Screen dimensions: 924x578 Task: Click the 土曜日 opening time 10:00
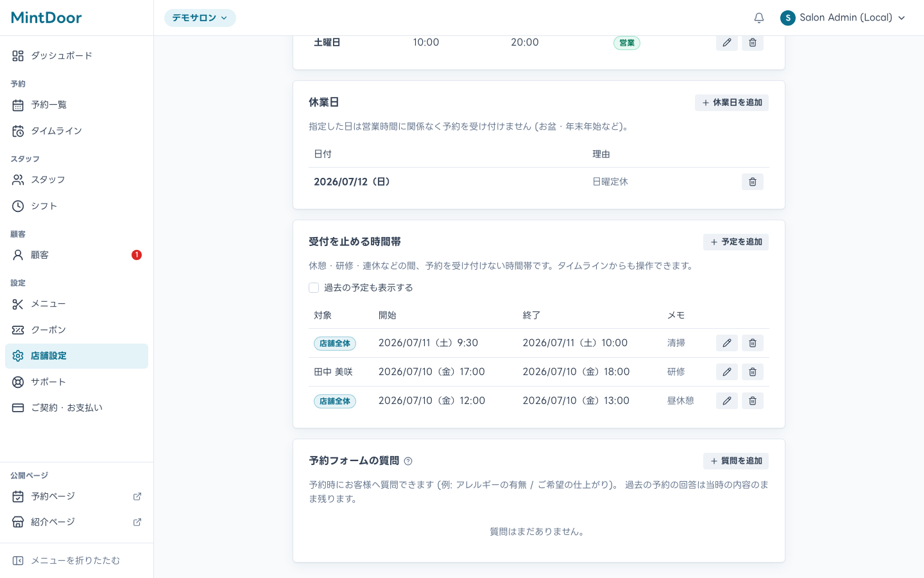pyautogui.click(x=426, y=42)
